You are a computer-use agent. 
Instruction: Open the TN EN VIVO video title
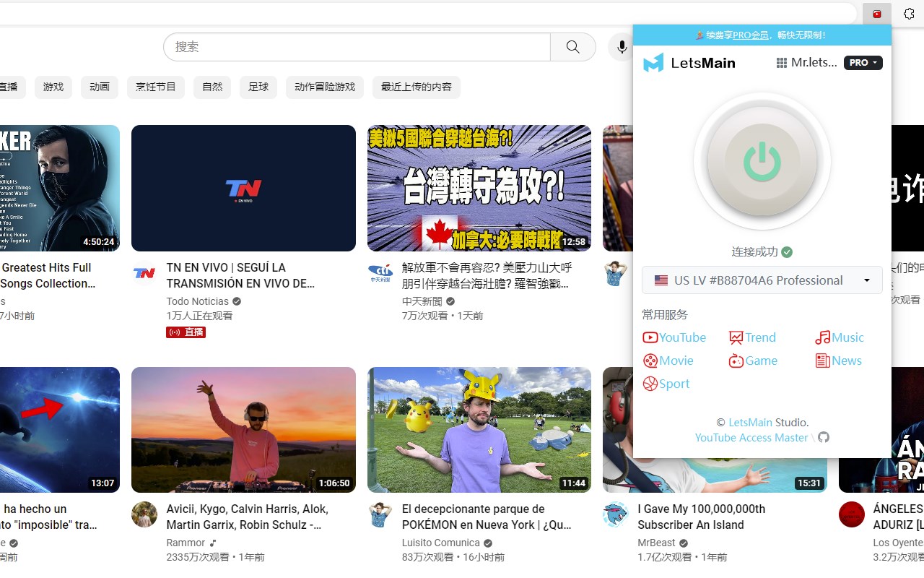click(240, 275)
